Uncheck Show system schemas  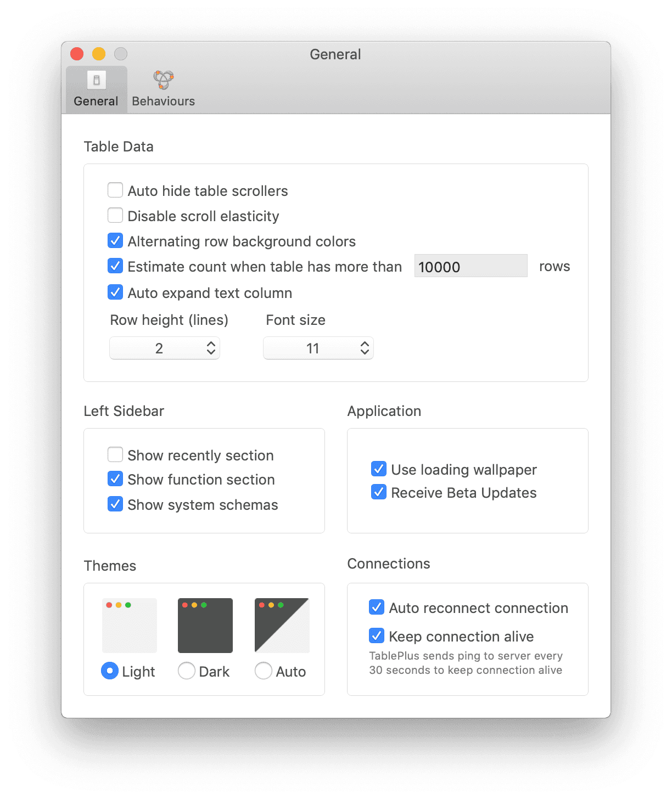[115, 504]
